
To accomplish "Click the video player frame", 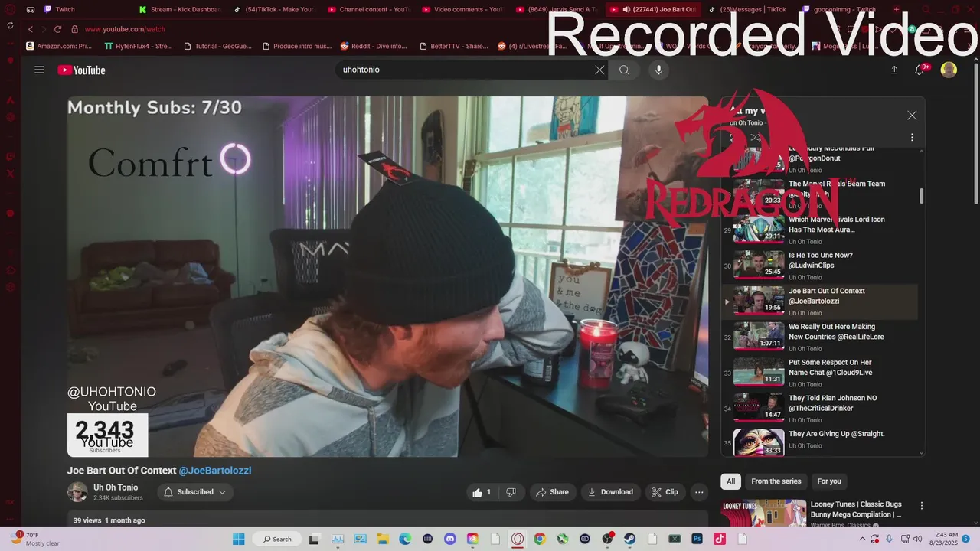I will coord(387,276).
